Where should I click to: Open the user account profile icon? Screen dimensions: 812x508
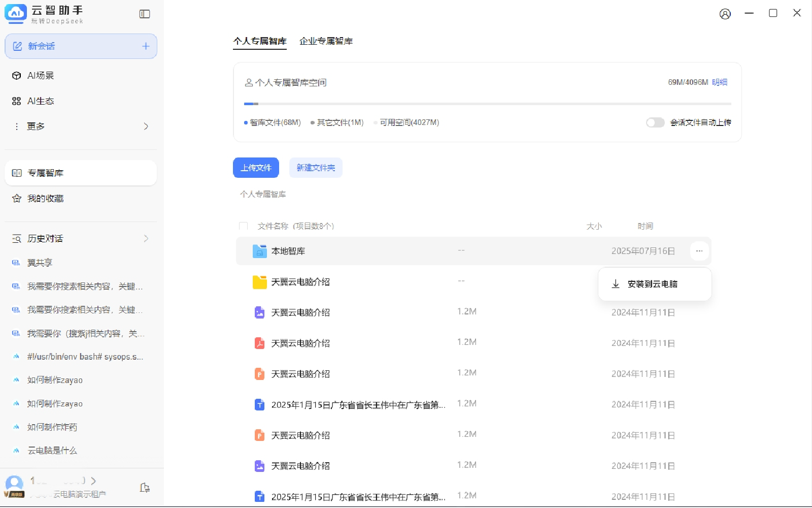click(725, 14)
